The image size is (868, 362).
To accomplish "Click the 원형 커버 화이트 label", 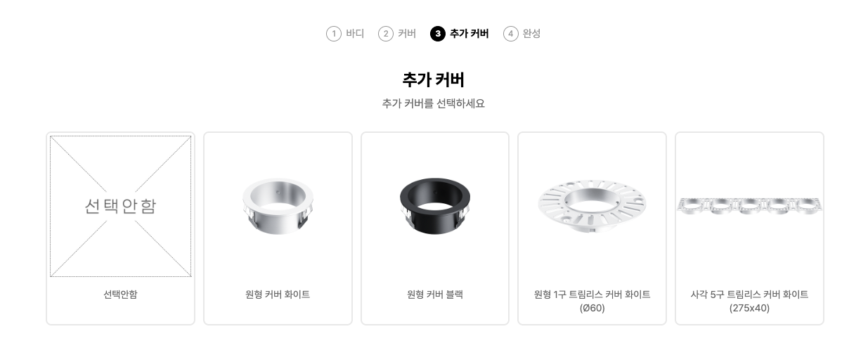I will pos(278,295).
